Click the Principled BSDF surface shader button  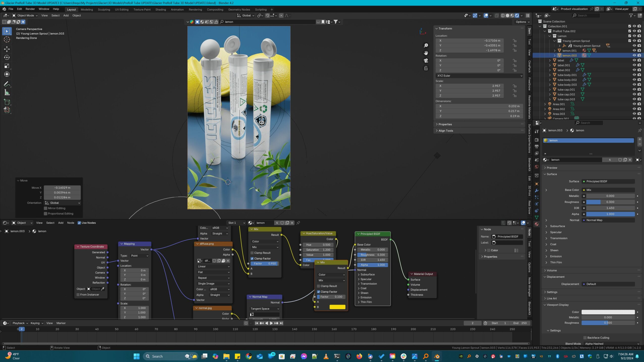click(x=608, y=181)
